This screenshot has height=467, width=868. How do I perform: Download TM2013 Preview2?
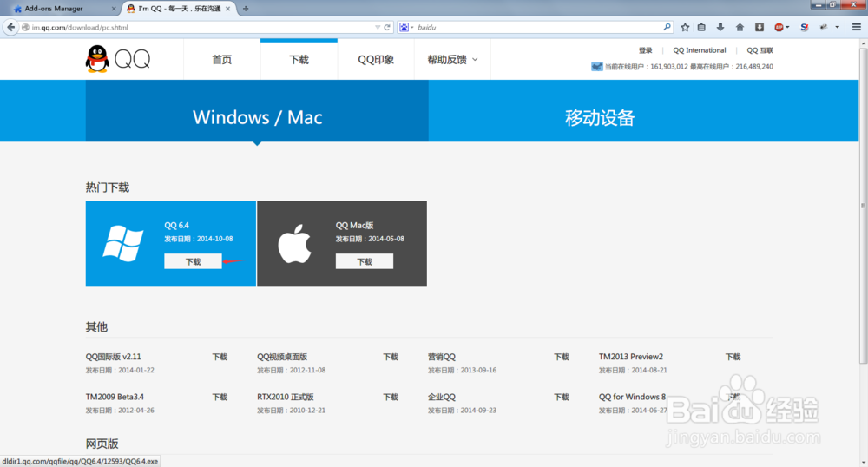733,357
